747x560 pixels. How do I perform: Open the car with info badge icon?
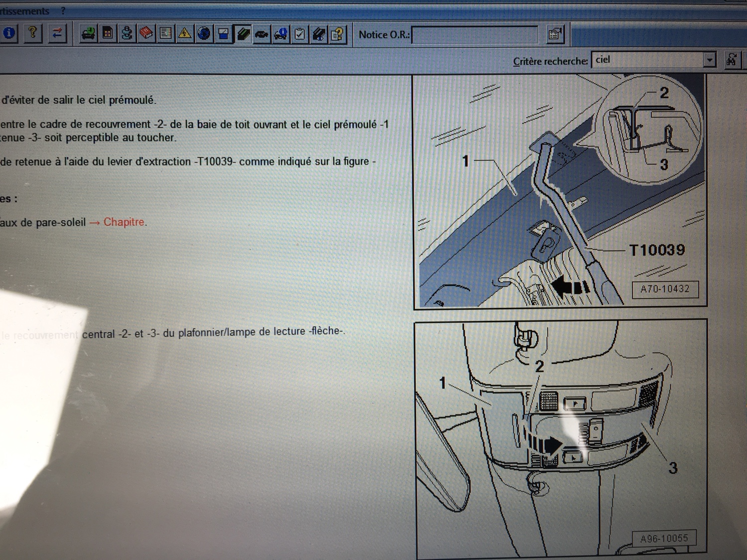[x=280, y=34]
